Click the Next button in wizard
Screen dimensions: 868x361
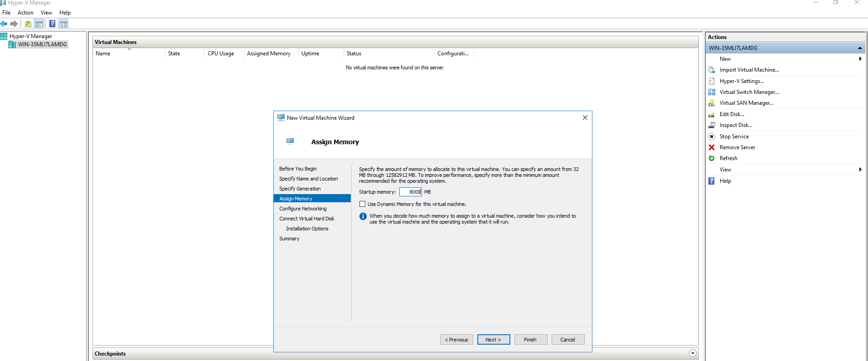click(x=493, y=340)
